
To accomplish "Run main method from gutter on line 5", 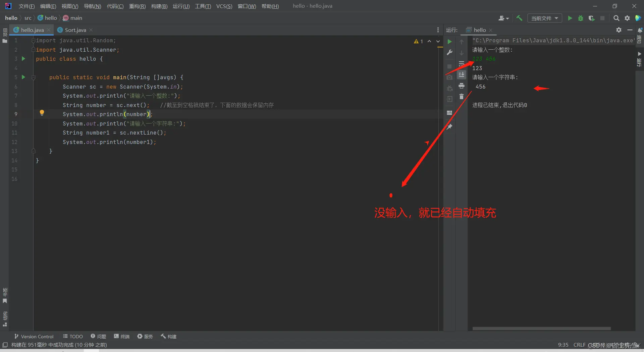I will (x=23, y=77).
